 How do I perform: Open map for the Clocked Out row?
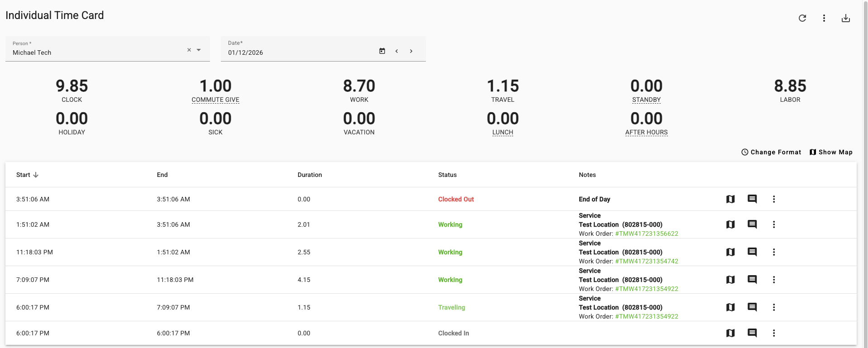point(730,199)
